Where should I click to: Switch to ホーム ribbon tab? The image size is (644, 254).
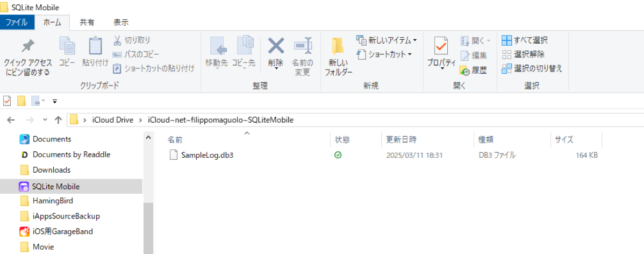[52, 22]
